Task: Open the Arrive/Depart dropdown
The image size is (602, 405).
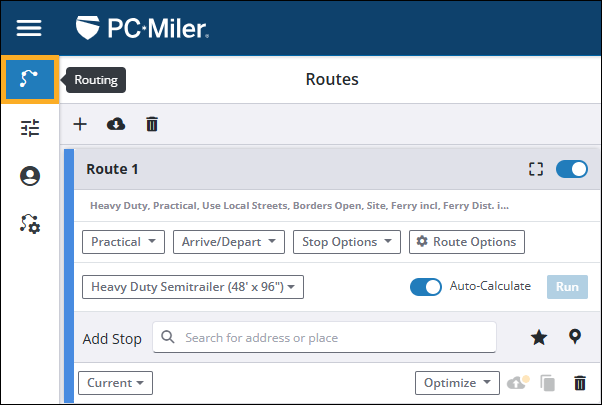Action: [229, 242]
